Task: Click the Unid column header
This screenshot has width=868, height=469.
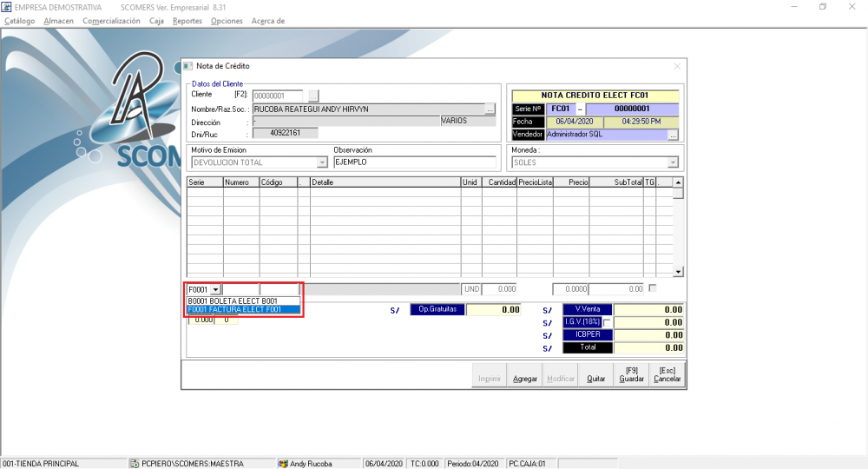Action: 471,182
